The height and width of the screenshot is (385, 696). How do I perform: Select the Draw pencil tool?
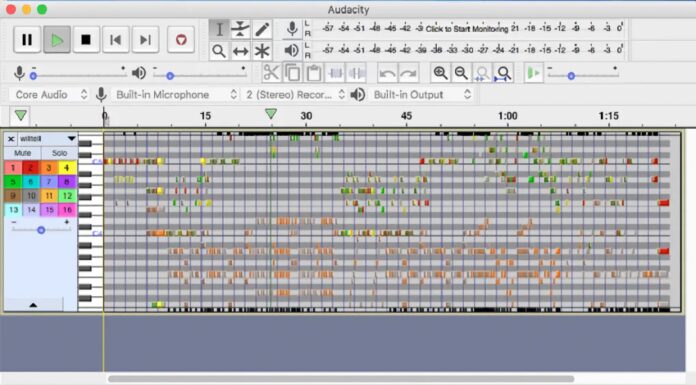pos(262,29)
